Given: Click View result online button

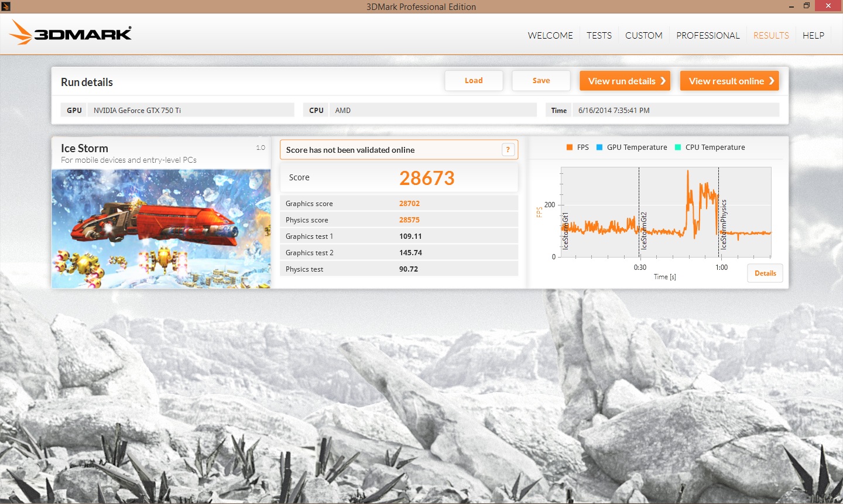Looking at the screenshot, I should tap(729, 81).
